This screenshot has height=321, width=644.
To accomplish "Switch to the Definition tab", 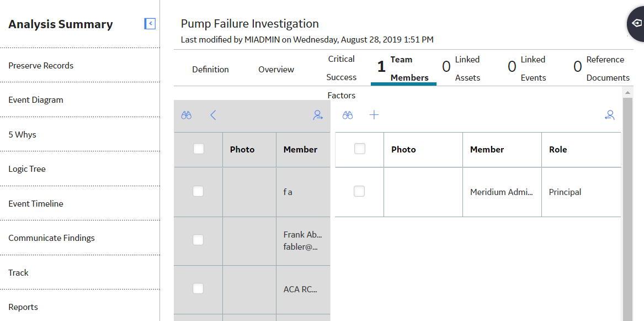I will coord(210,70).
